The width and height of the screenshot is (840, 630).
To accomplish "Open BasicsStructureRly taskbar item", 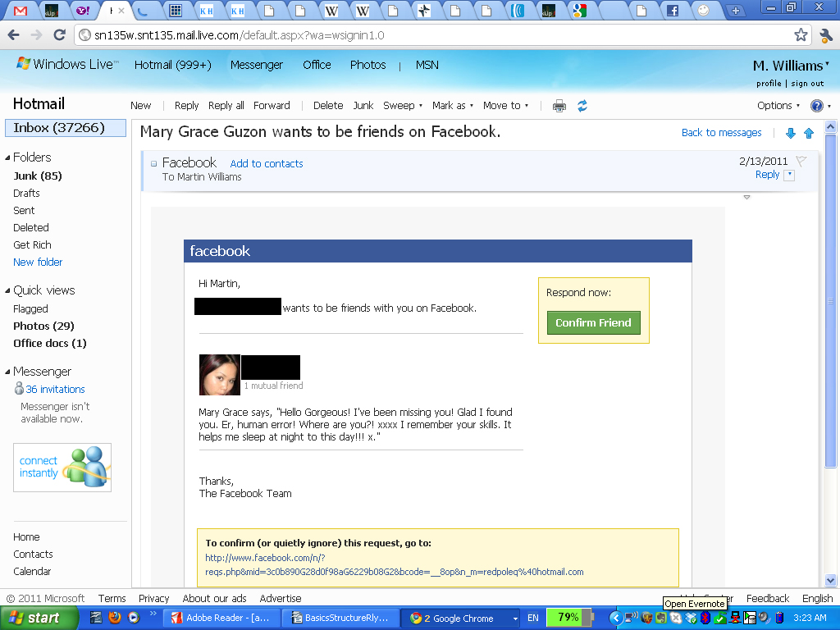I will [x=341, y=618].
